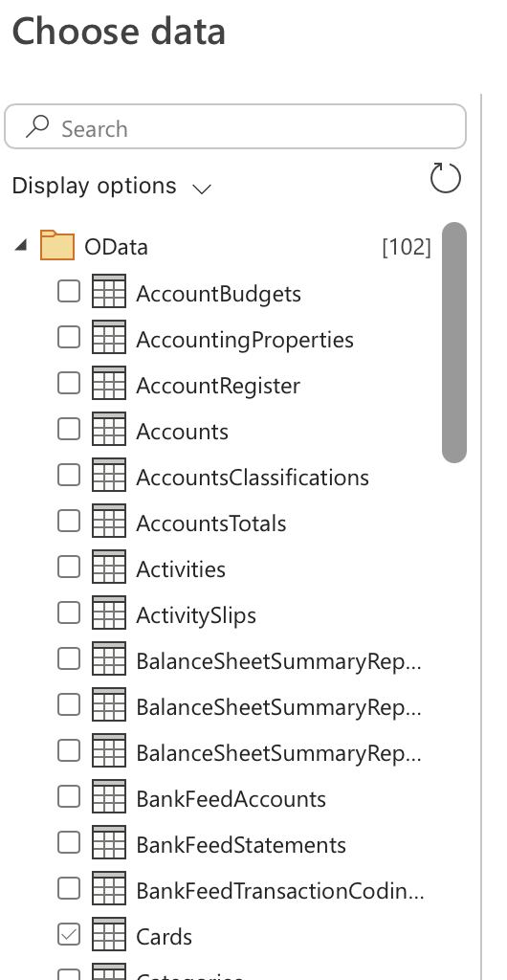Image resolution: width=507 pixels, height=980 pixels.
Task: Click the Display options chevron arrow
Action: 202,189
